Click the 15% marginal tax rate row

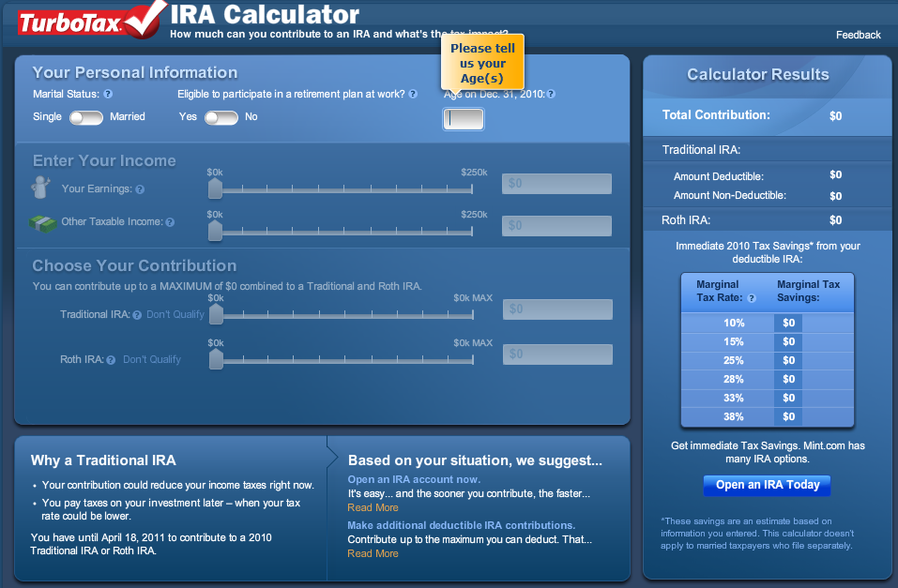tap(768, 341)
